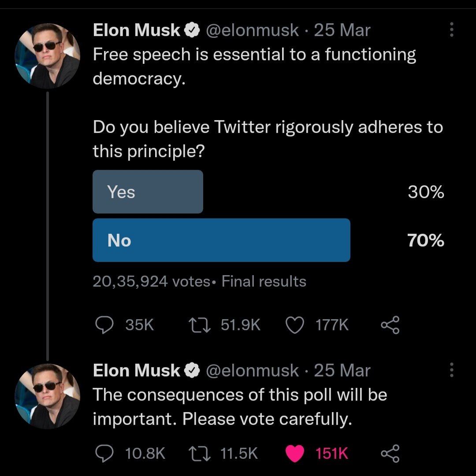Image resolution: width=476 pixels, height=476 pixels.
Task: Click the No poll result bar
Action: 221,240
